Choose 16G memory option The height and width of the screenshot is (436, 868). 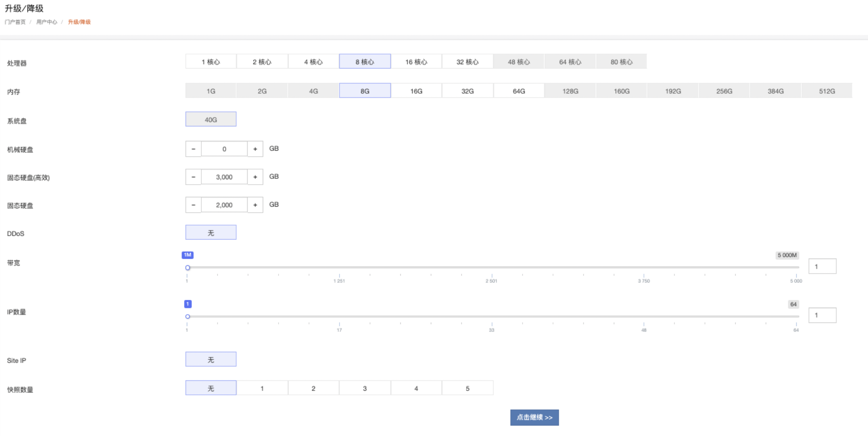tap(416, 91)
